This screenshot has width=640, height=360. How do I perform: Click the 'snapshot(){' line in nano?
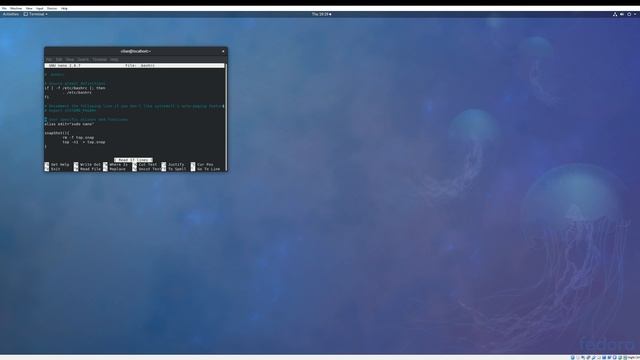pos(57,133)
